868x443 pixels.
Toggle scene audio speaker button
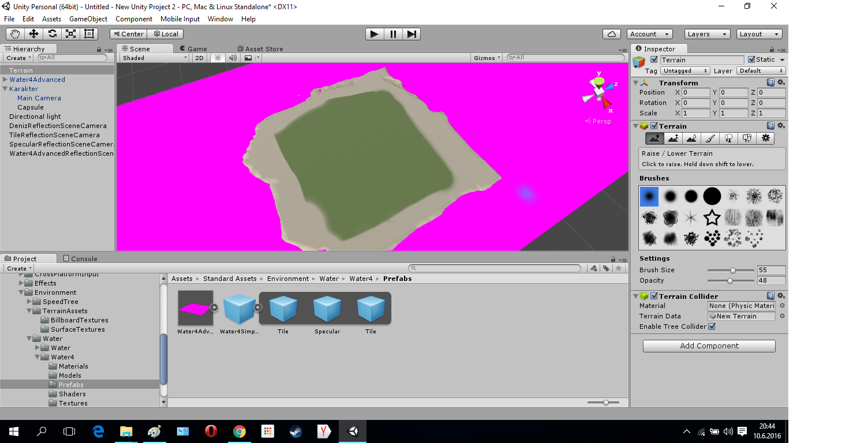[x=233, y=58]
